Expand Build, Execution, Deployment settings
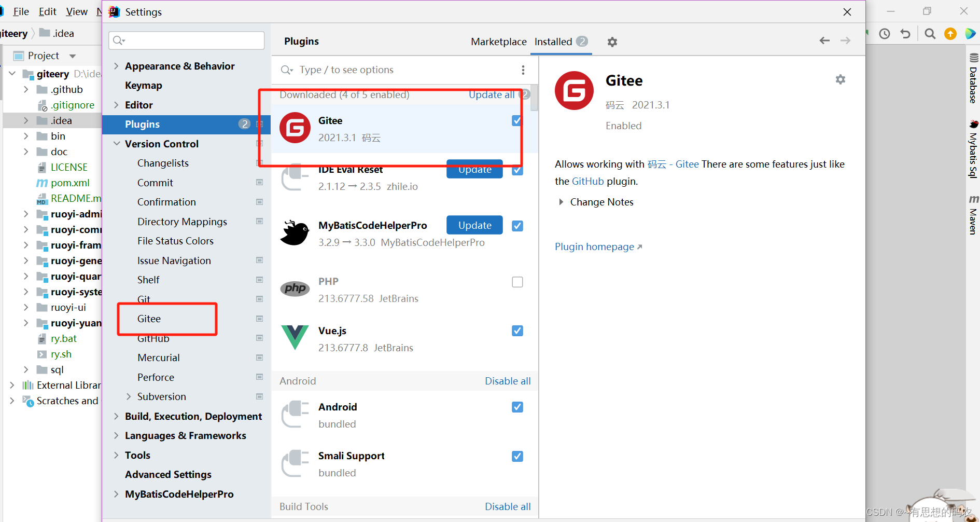The image size is (980, 522). (116, 416)
